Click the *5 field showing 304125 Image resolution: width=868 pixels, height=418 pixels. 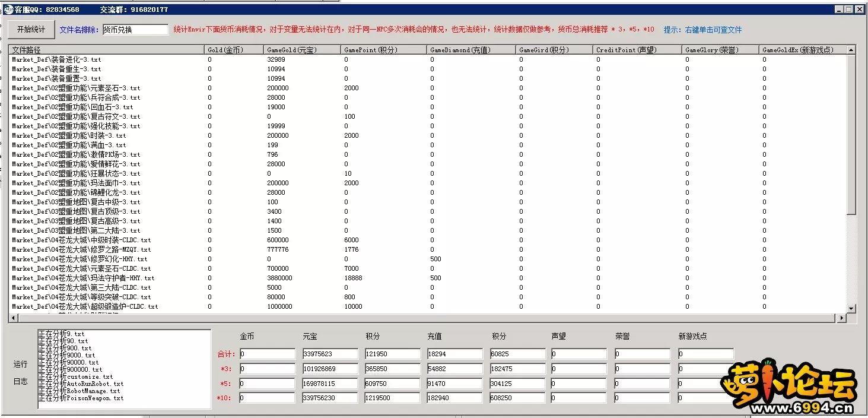pos(517,384)
